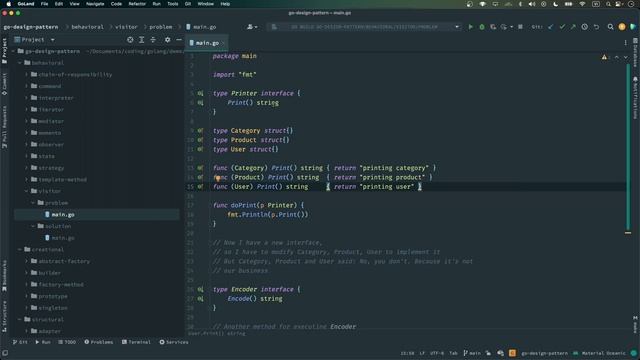Collapse the visitor folder
This screenshot has height=360, width=640.
point(27,191)
